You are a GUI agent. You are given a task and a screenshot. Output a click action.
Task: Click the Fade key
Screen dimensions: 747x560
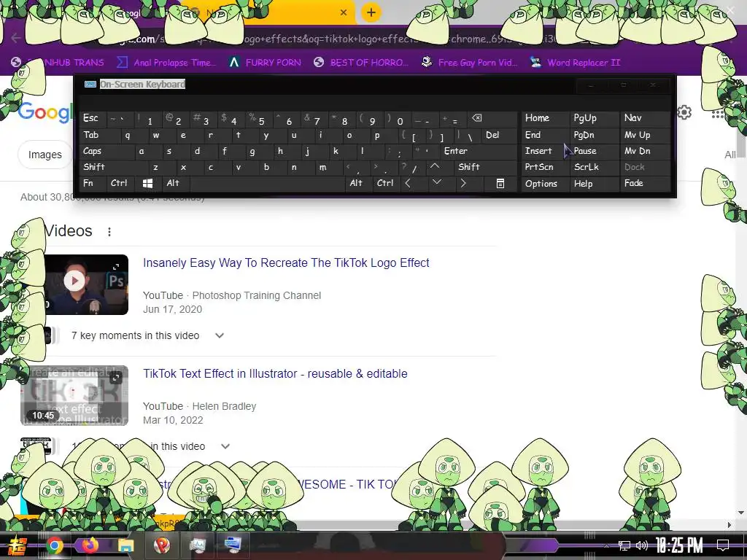tap(646, 183)
